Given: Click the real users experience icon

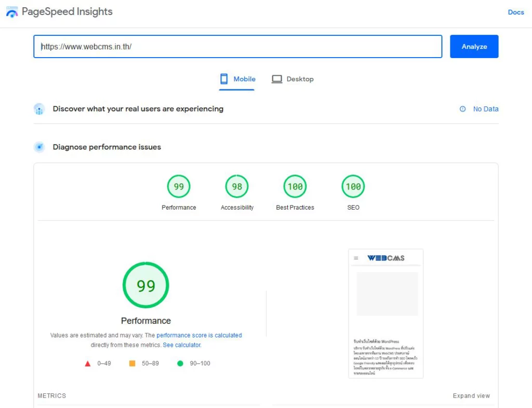Looking at the screenshot, I should [x=39, y=109].
